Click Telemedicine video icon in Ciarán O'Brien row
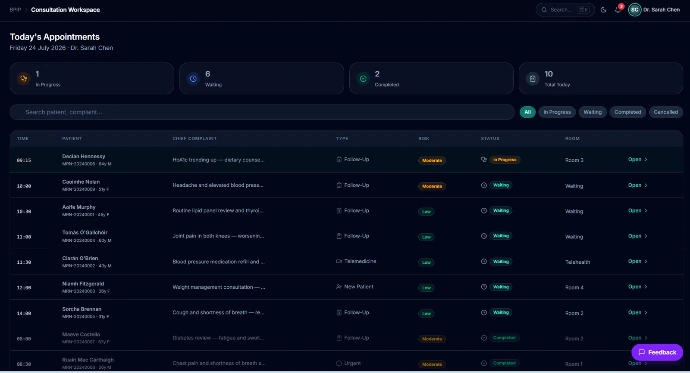The image size is (690, 373). pos(339,261)
